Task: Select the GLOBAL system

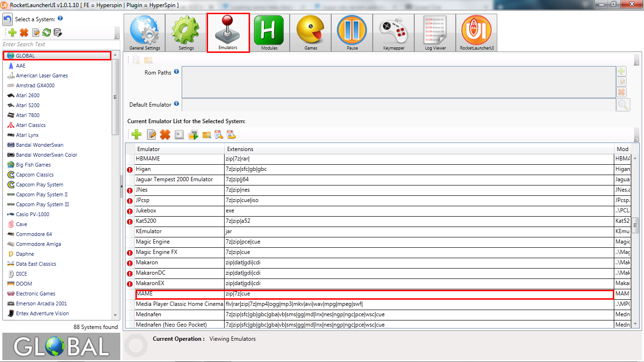Action: tap(57, 56)
